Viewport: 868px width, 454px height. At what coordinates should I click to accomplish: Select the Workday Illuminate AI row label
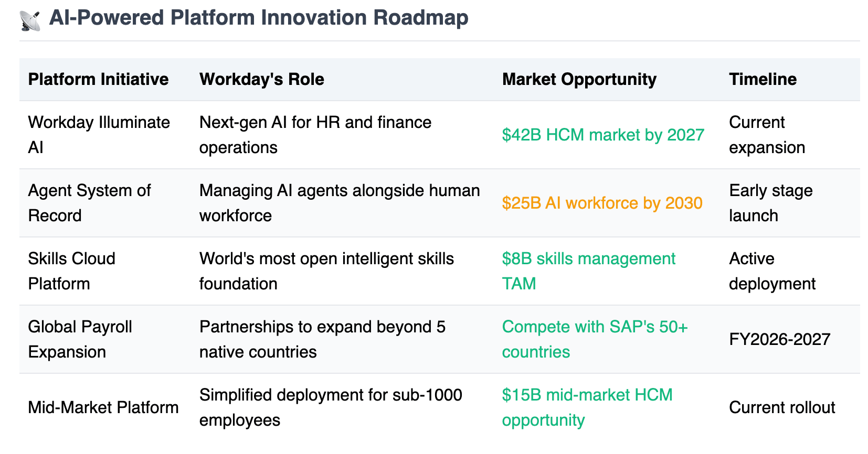[99, 135]
